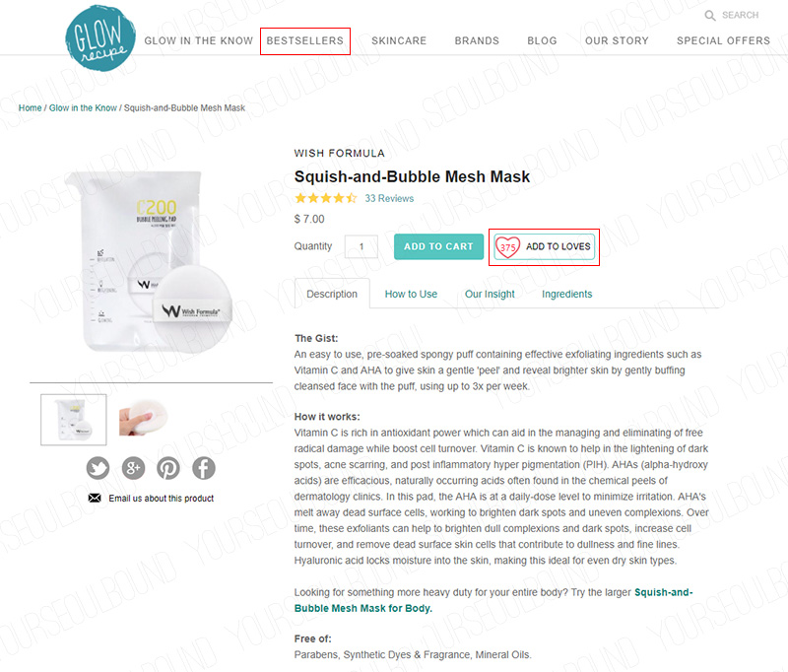Add product to cart
This screenshot has height=672, width=788.
[438, 246]
